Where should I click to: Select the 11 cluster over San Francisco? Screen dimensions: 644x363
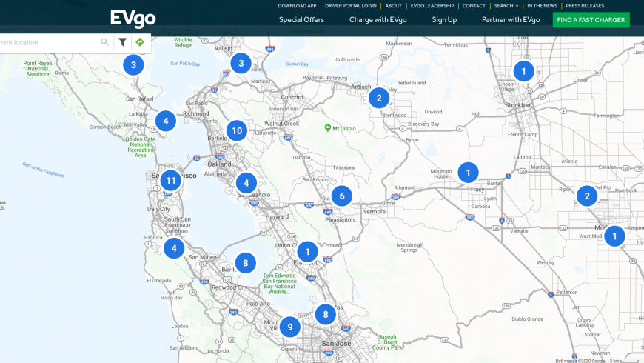coord(171,181)
